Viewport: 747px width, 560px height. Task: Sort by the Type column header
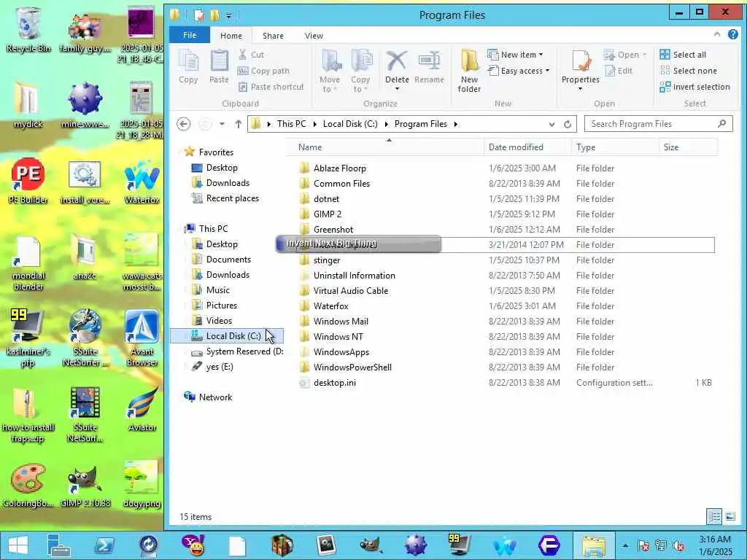(x=614, y=147)
